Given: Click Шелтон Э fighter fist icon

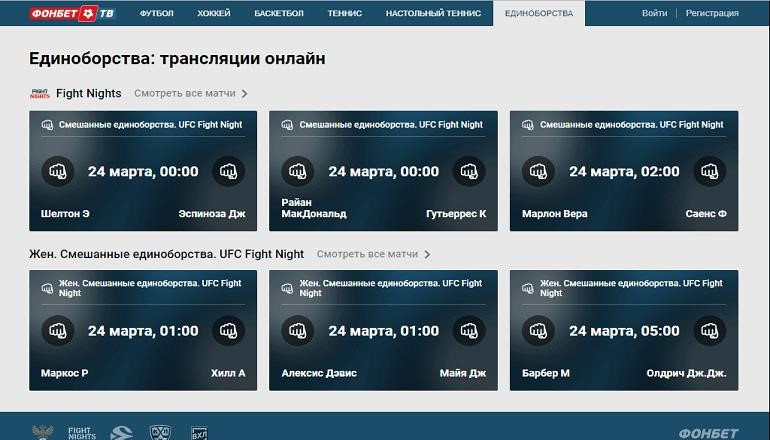Looking at the screenshot, I should coord(58,171).
